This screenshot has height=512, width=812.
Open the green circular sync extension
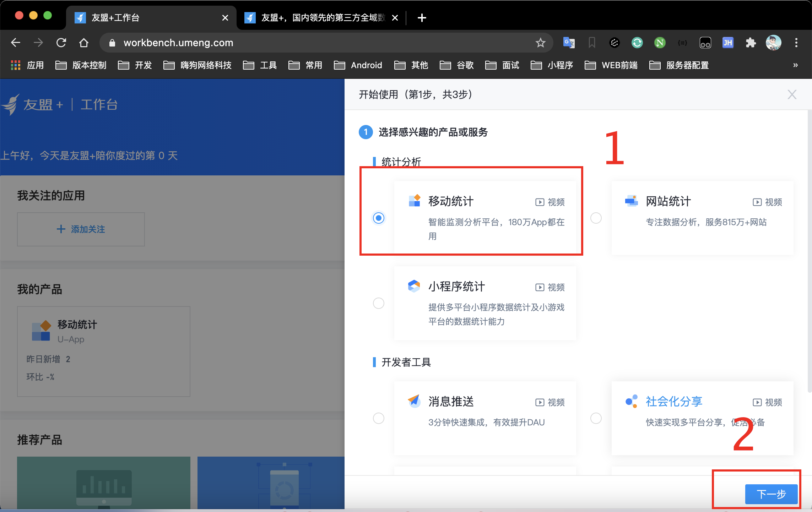(x=637, y=43)
